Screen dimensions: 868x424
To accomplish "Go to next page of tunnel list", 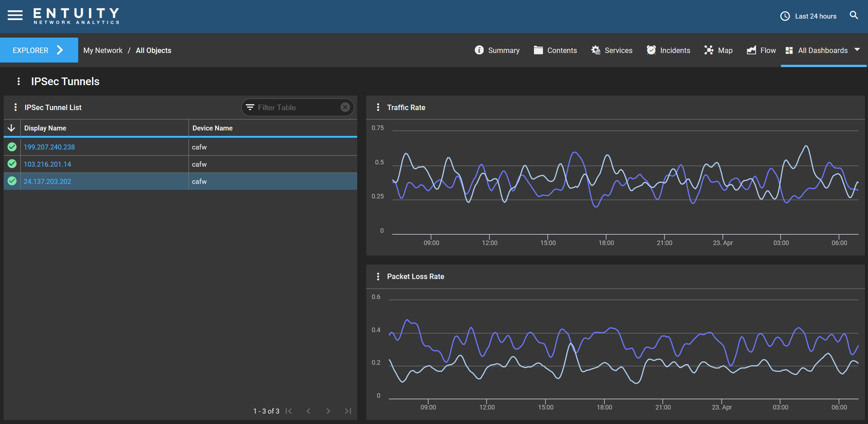I will pos(328,411).
